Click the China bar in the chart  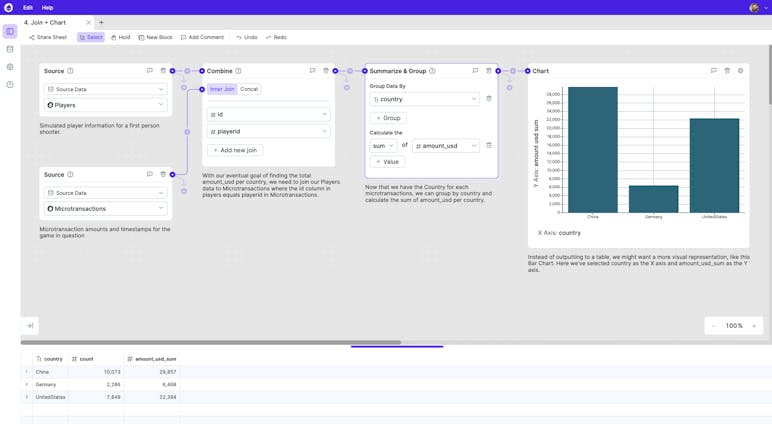point(593,150)
